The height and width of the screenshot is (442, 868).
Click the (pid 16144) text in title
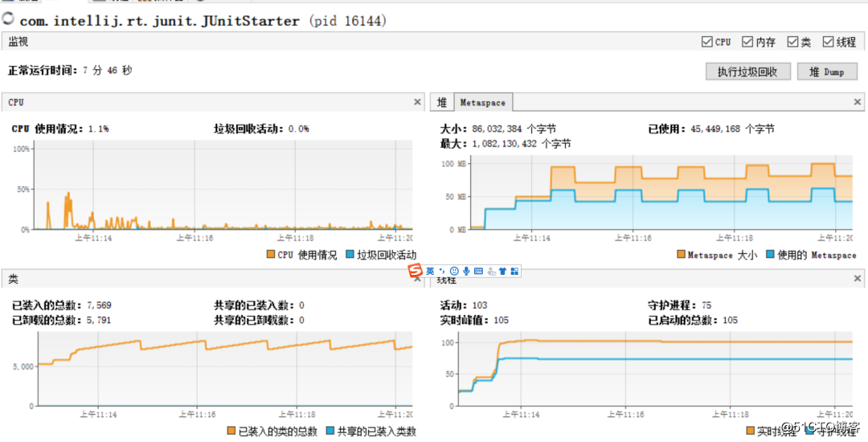(x=348, y=21)
